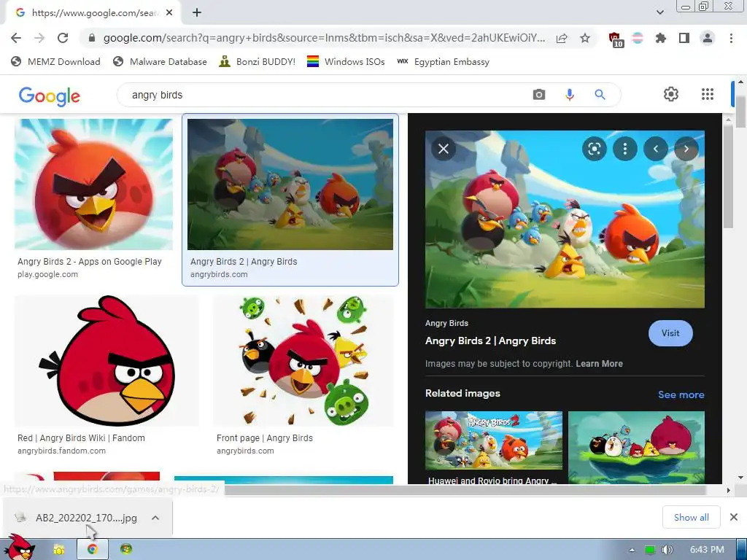The height and width of the screenshot is (560, 747).
Task: Open the Google Play Angry Birds 2 thumbnail
Action: pos(94,184)
